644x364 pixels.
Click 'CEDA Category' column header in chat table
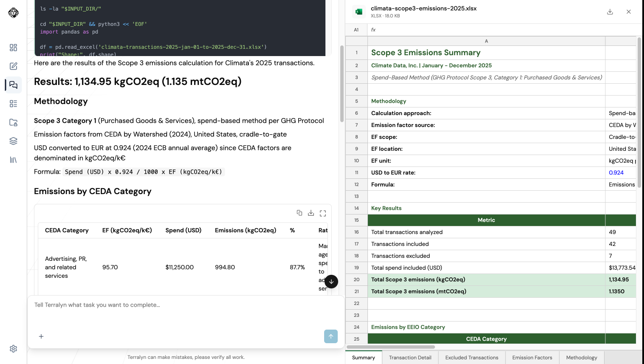67,230
